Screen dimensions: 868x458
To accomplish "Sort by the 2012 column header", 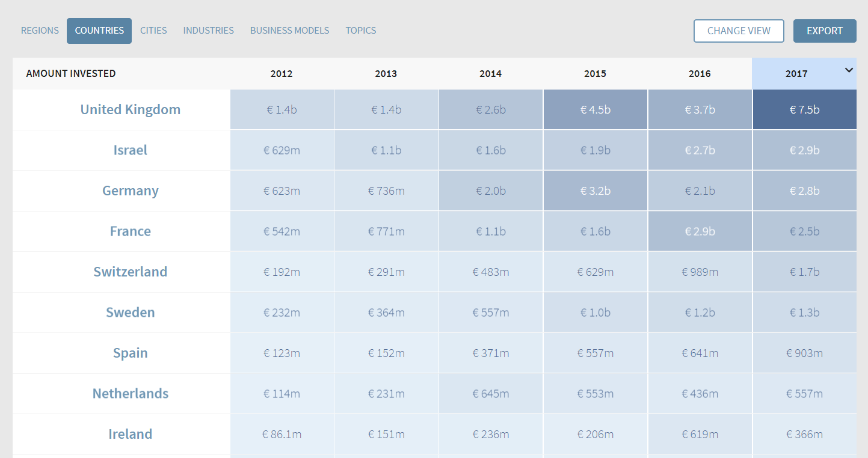I will (x=282, y=74).
